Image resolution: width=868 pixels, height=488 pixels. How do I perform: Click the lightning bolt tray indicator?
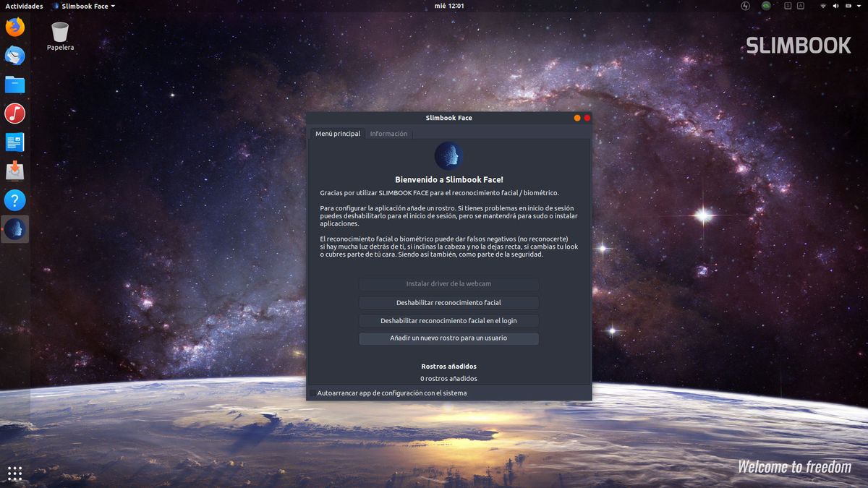pos(746,6)
